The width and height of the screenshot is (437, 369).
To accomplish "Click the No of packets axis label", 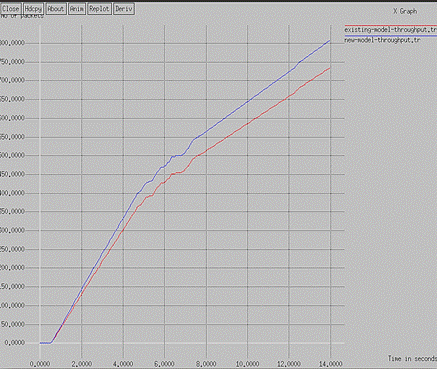I will point(22,16).
